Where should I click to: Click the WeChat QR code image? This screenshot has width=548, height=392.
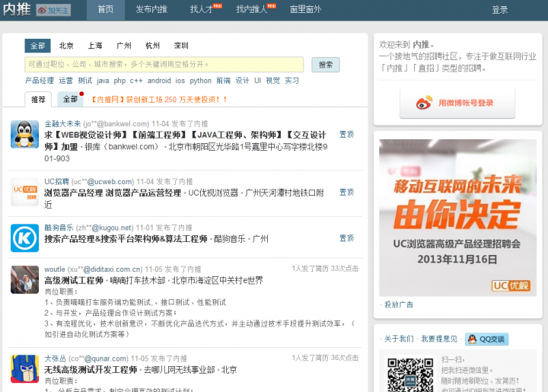tap(410, 374)
